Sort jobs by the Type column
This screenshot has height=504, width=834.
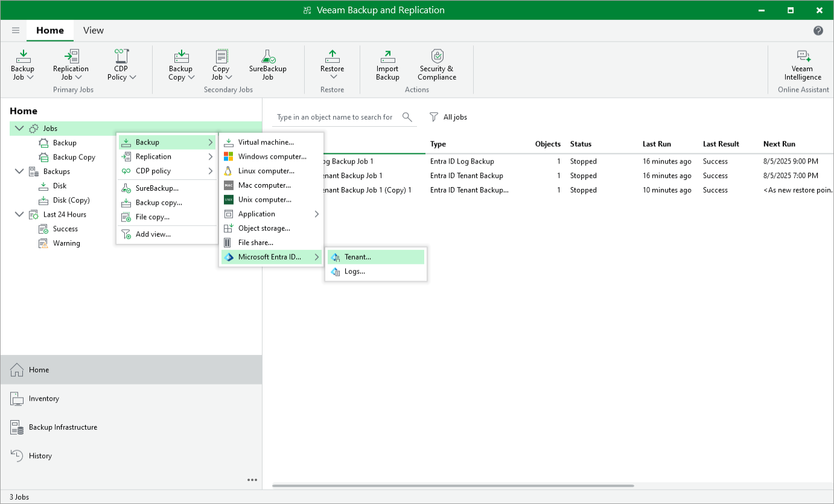pyautogui.click(x=438, y=144)
